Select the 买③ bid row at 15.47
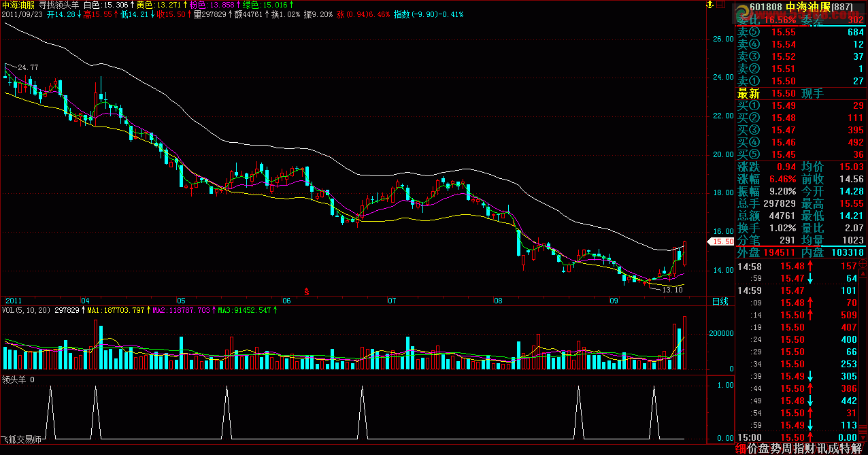The height and width of the screenshot is (455, 868). click(801, 130)
